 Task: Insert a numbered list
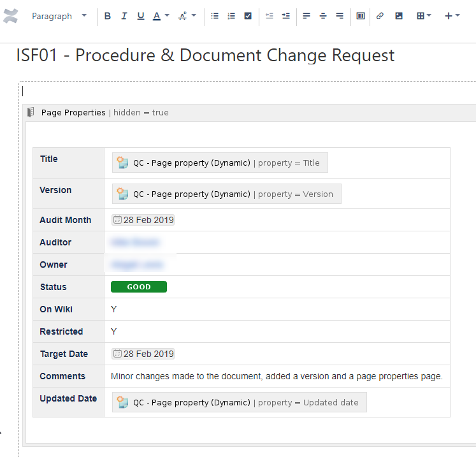click(231, 16)
